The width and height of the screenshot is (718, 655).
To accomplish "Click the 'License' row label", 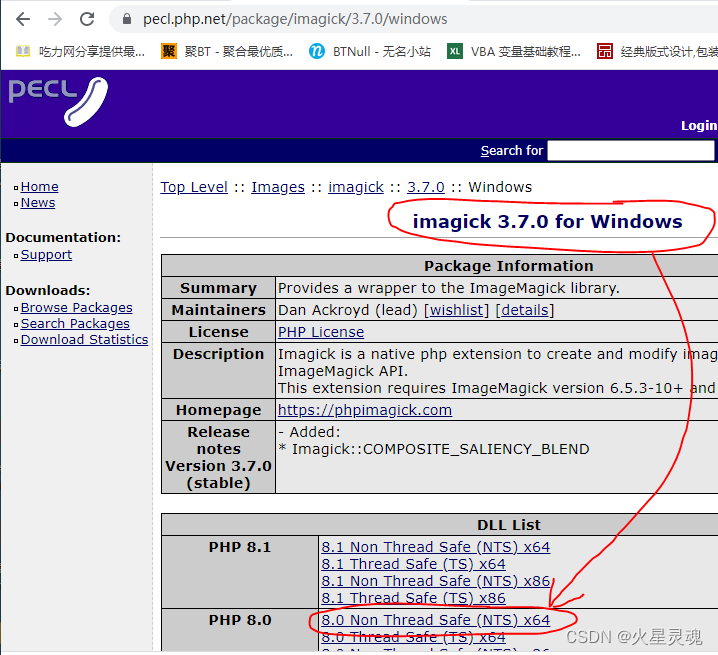I will (x=218, y=332).
